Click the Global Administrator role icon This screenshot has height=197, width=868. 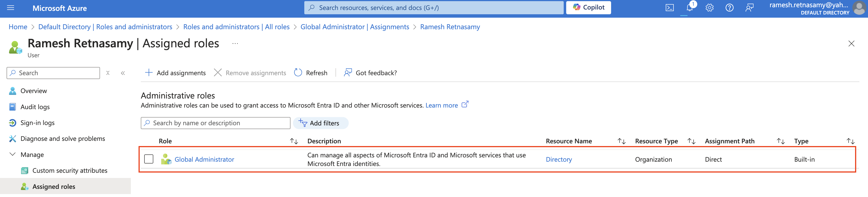pyautogui.click(x=166, y=159)
